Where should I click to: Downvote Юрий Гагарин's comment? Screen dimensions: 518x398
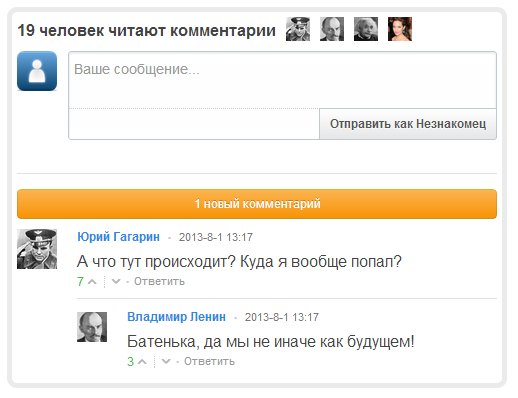(x=116, y=282)
